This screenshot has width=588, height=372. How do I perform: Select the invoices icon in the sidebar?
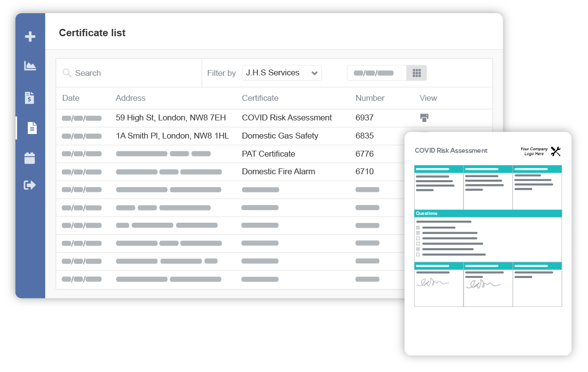point(30,97)
